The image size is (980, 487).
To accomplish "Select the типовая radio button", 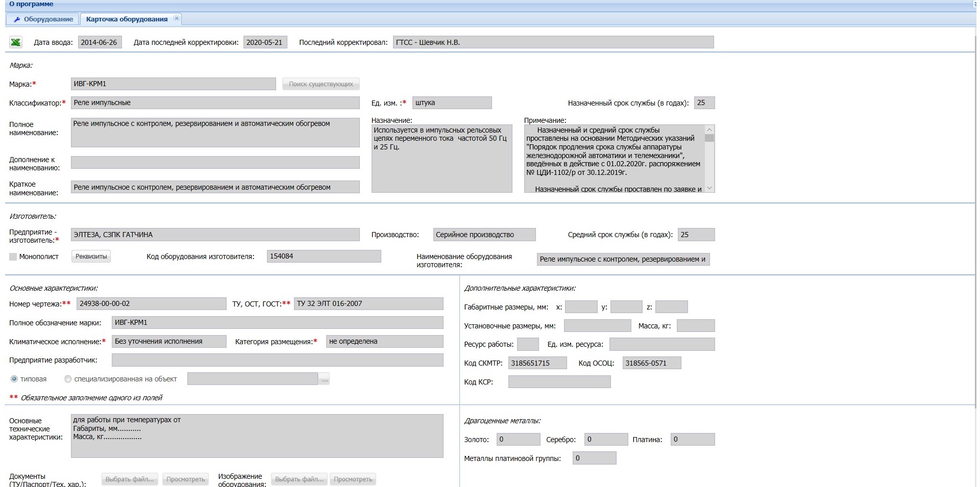I will 14,379.
